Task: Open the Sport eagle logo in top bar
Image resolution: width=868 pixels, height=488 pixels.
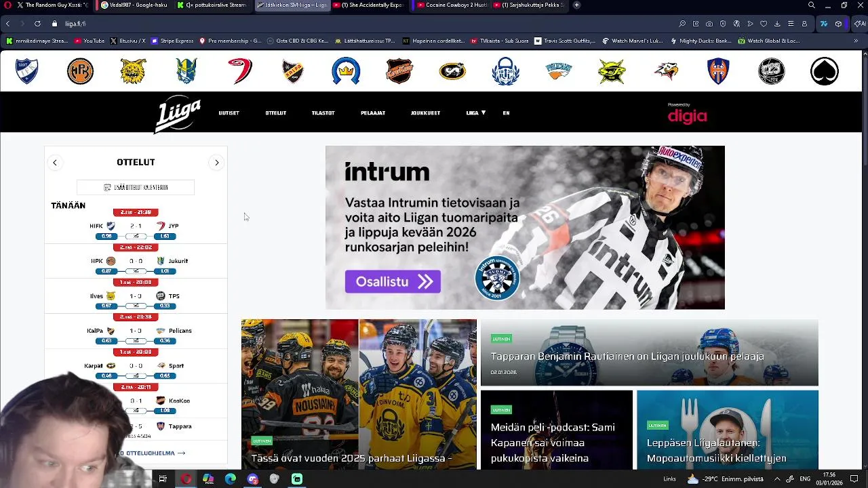Action: (x=665, y=71)
